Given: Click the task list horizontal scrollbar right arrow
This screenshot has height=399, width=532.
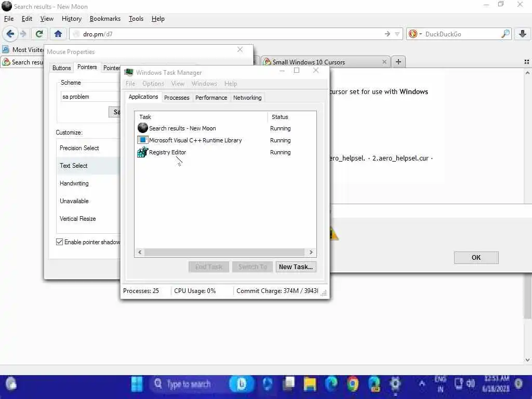Looking at the screenshot, I should [x=311, y=252].
